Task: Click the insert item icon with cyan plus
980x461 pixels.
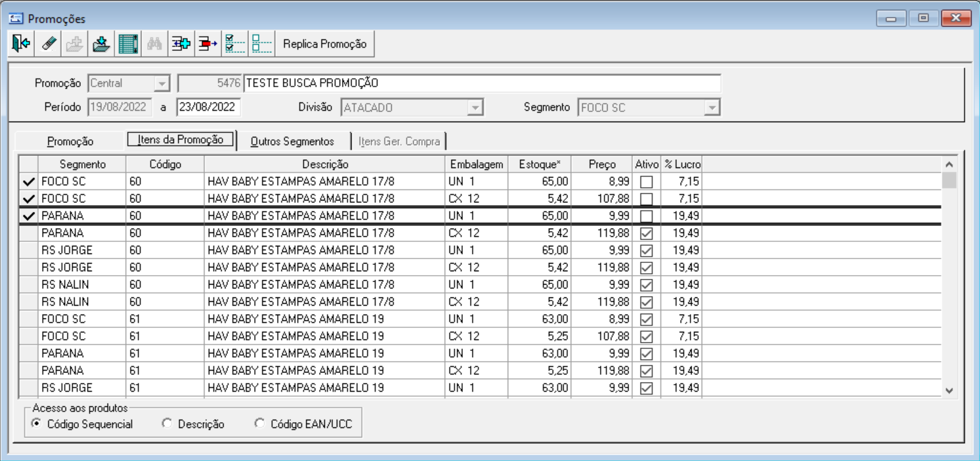Action: coord(181,44)
